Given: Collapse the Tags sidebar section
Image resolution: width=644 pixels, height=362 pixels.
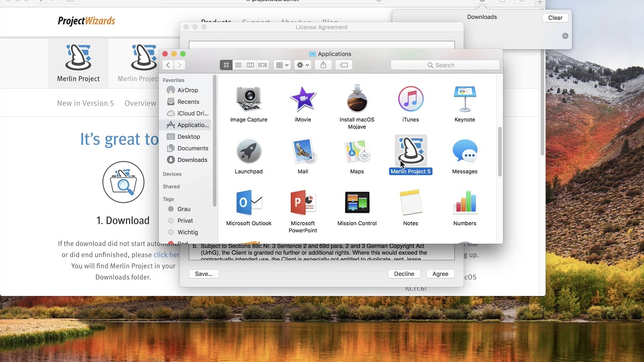Looking at the screenshot, I should 168,199.
